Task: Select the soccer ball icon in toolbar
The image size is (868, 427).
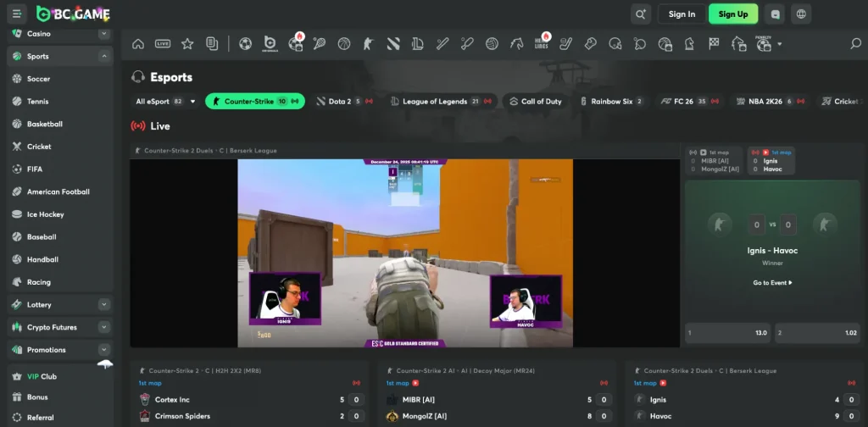Action: (245, 44)
